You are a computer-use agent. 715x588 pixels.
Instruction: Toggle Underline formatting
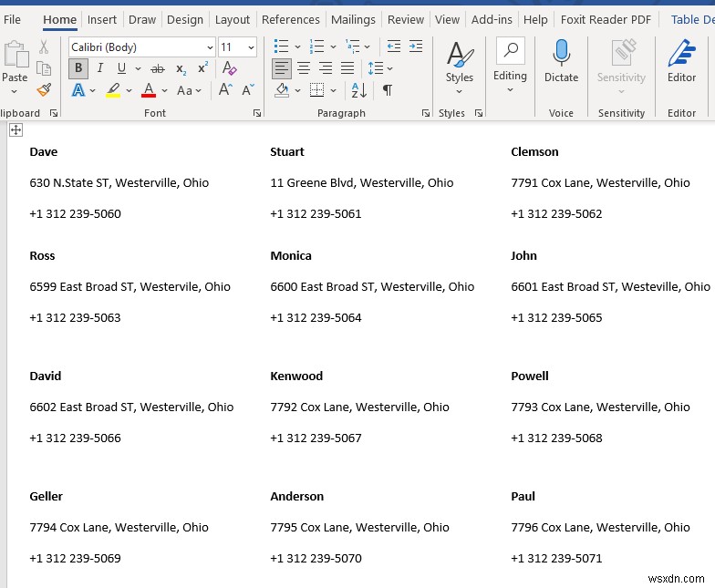click(121, 68)
